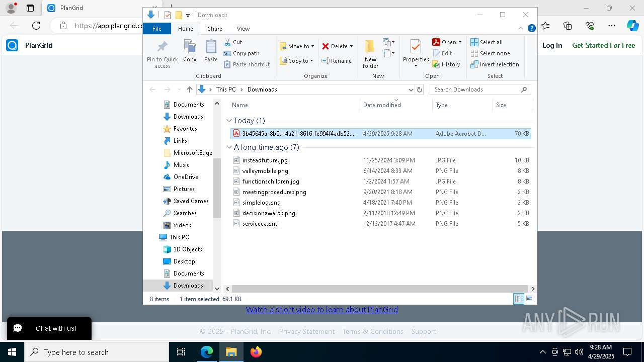Collapse the A long time ago group
644x362 pixels.
[229, 147]
